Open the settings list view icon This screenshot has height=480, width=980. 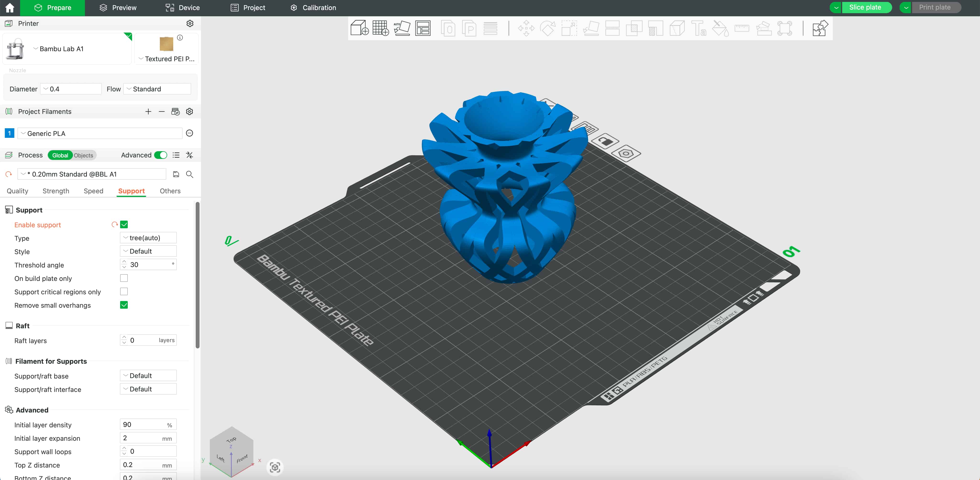176,155
